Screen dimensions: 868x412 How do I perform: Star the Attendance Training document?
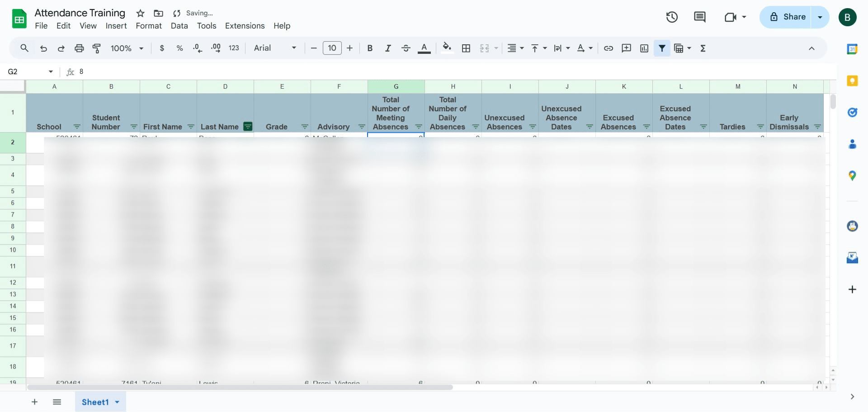[141, 13]
